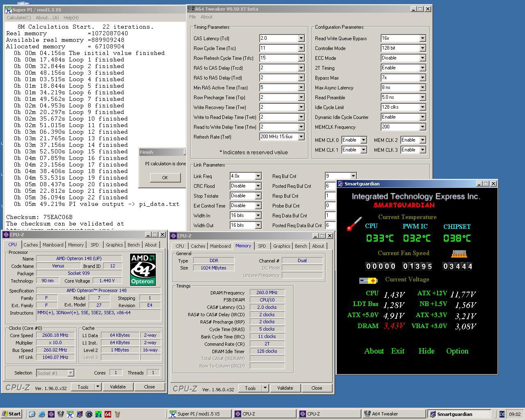Image resolution: width=525 pixels, height=420 pixels.
Task: Expand the 2T Timing dropdown
Action: pyautogui.click(x=422, y=68)
